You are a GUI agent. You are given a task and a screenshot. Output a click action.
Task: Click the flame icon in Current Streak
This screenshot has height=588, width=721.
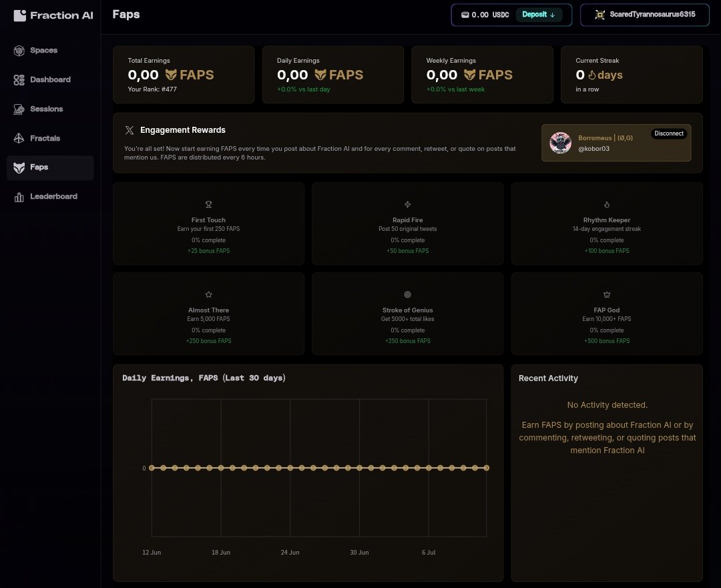click(x=591, y=75)
